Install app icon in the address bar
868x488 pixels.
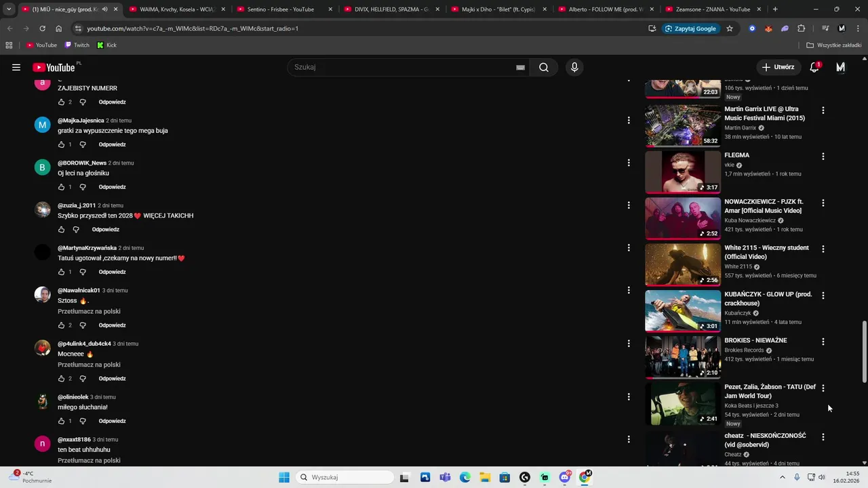[652, 28]
